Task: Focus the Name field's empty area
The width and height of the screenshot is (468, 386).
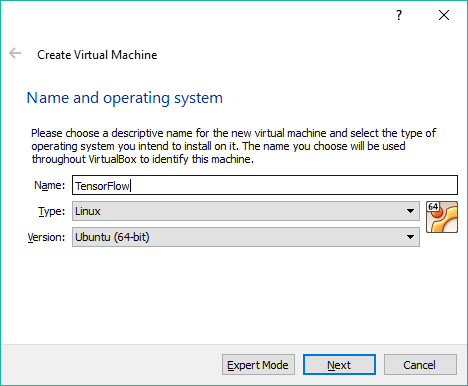Action: pyautogui.click(x=293, y=185)
